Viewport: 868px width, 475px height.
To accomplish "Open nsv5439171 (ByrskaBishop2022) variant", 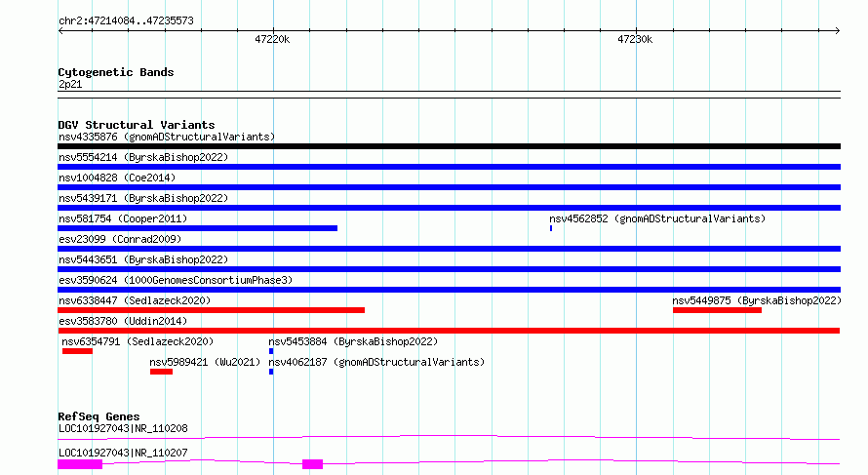I will [x=143, y=198].
